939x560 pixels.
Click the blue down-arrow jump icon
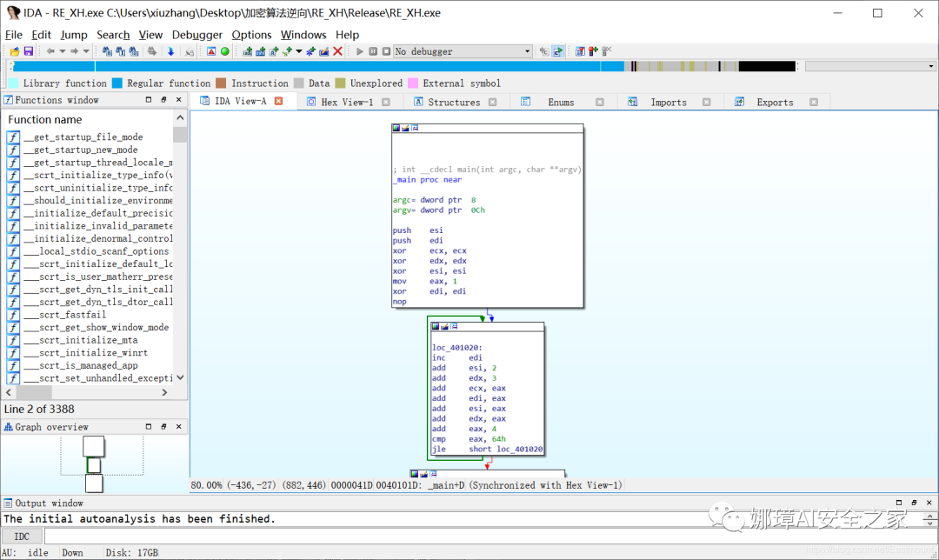(170, 51)
